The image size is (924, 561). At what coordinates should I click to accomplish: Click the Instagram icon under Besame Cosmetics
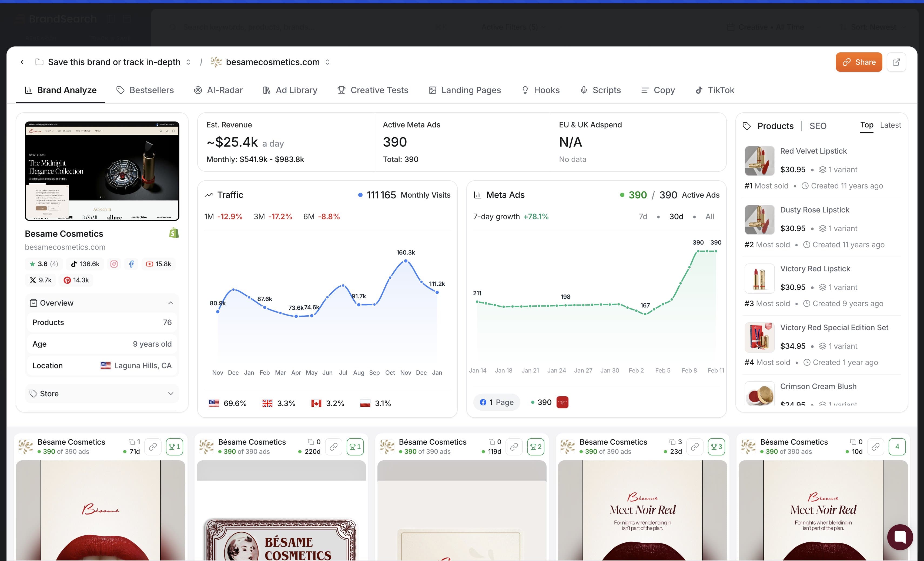pyautogui.click(x=114, y=263)
